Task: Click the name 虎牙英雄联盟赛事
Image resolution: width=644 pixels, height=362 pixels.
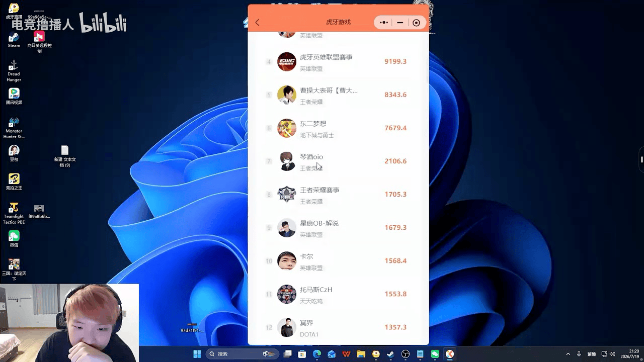Action: pos(326,57)
